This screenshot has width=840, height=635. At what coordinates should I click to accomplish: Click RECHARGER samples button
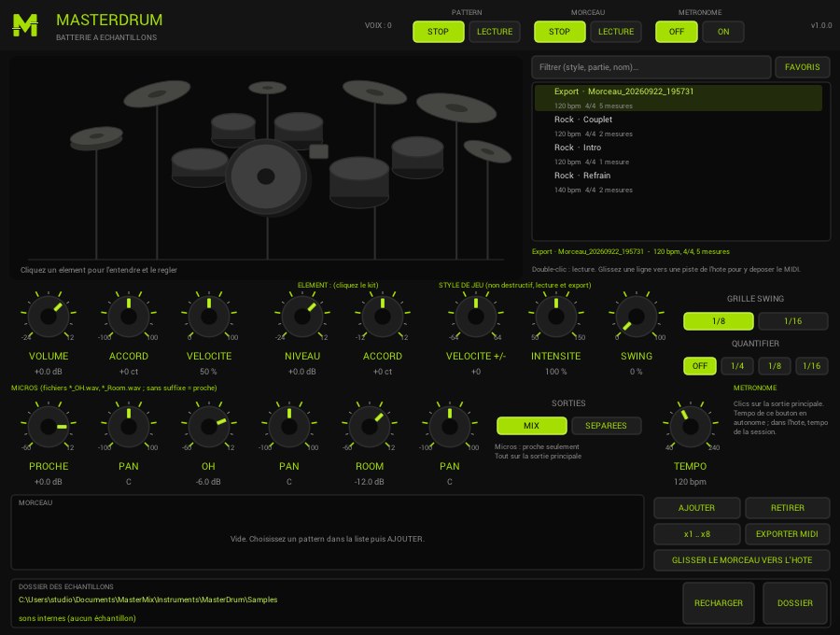pyautogui.click(x=719, y=603)
